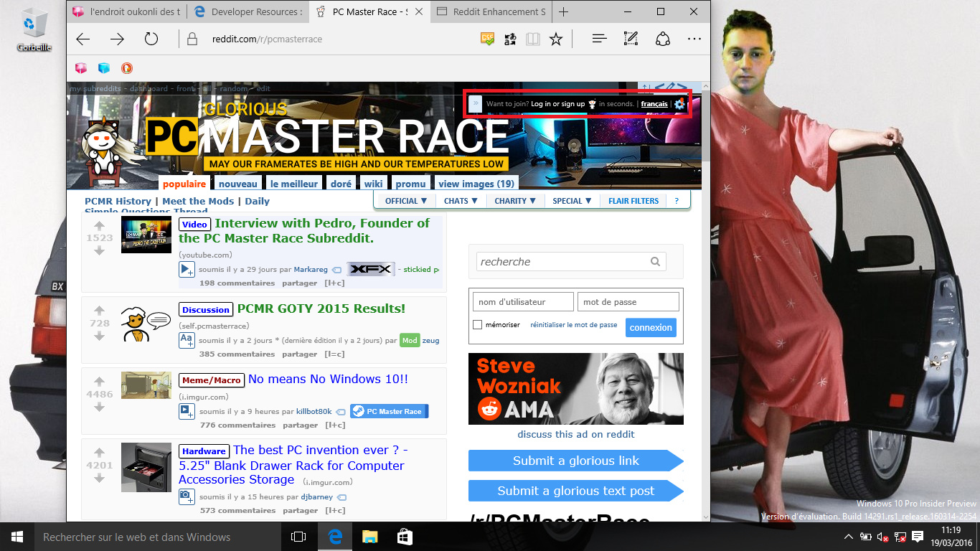Viewport: 980px width, 551px height.
Task: Expand the CHARITY dropdown
Action: pos(515,201)
